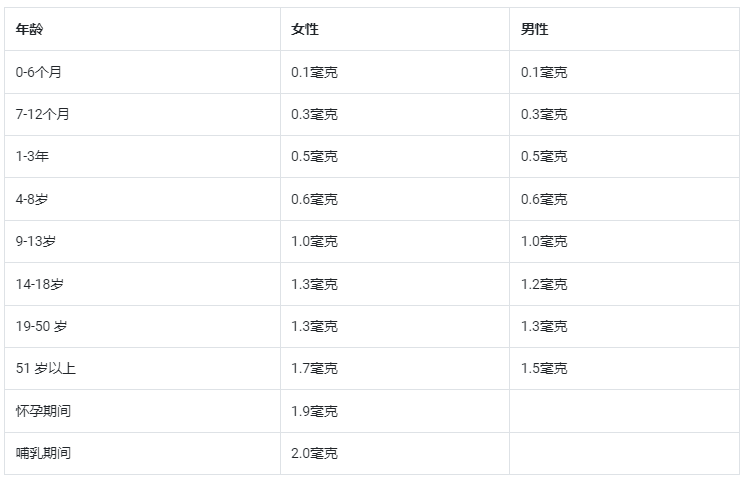Image resolution: width=746 pixels, height=482 pixels.
Task: Click the 51 岁以上 row label
Action: pos(46,368)
